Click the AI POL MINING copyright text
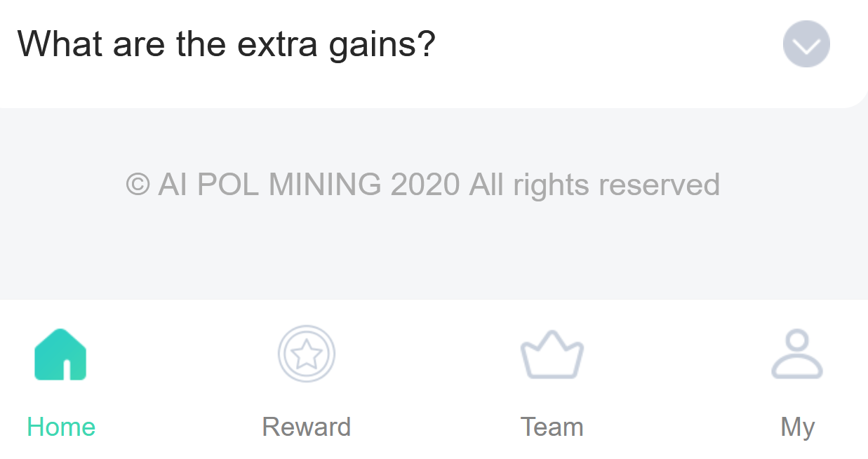Screen dimensions: 868x459 pos(422,185)
